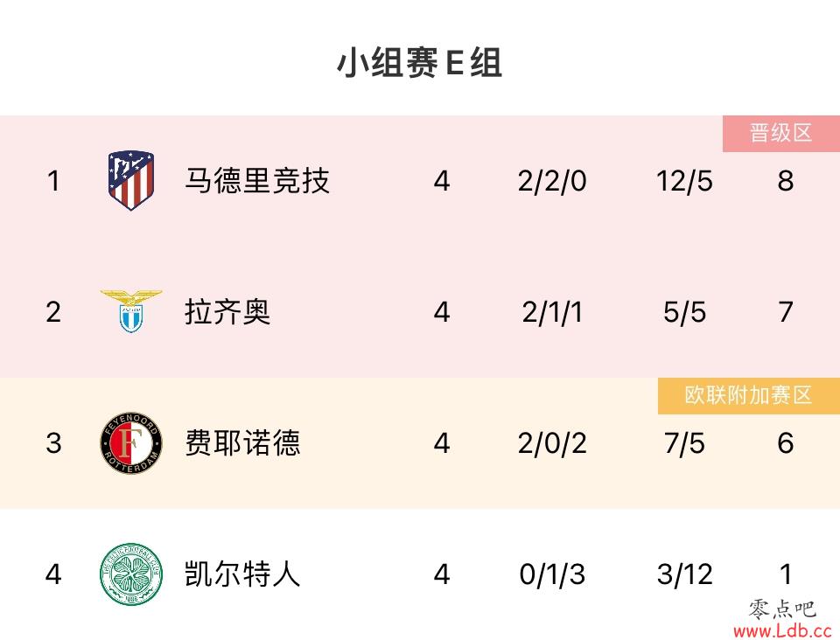840x640 pixels.
Task: Click the Lazio eagle crest
Action: click(x=130, y=311)
